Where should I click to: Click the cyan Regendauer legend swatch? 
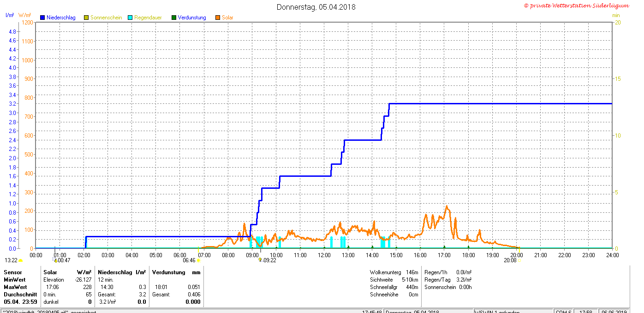coord(130,18)
